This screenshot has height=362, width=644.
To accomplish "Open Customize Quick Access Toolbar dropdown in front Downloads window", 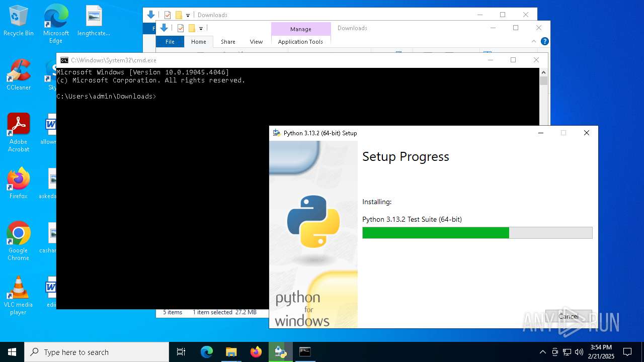I will pos(201,29).
